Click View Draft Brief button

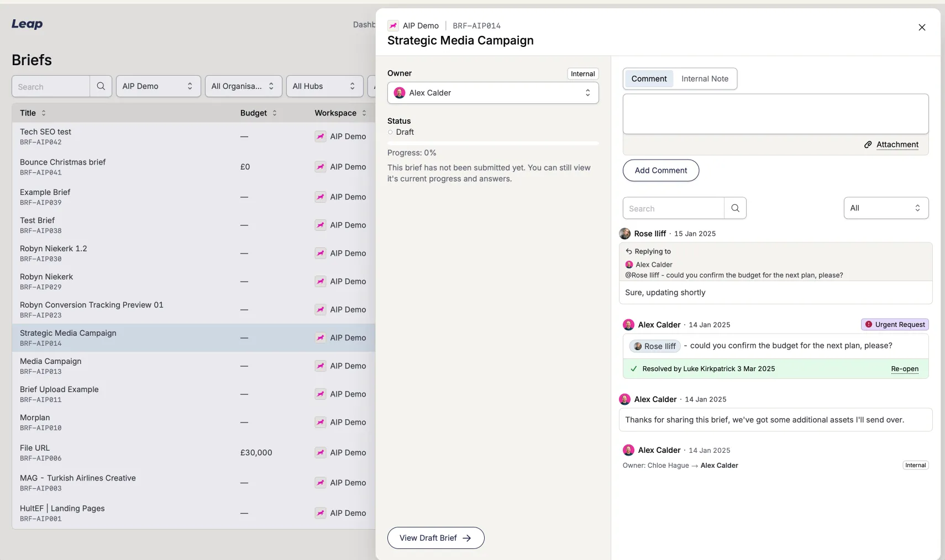point(435,538)
